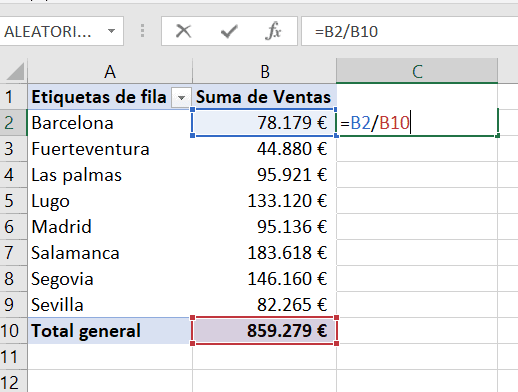518x392 pixels.
Task: Click the 146.160 € sales cell
Action: tap(264, 279)
